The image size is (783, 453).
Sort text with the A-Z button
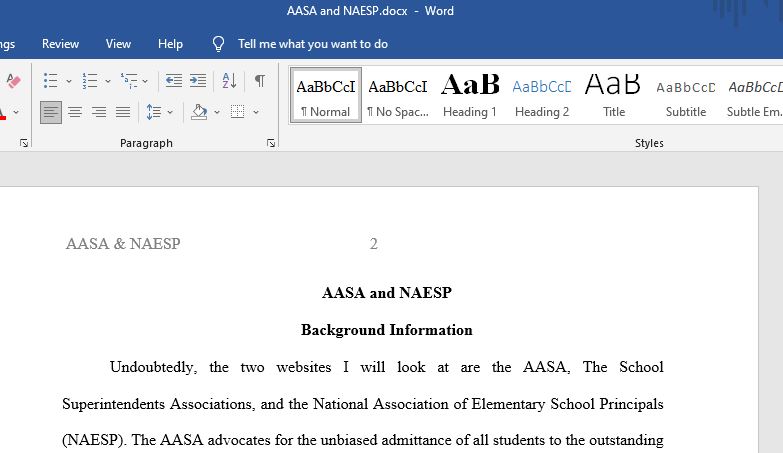click(229, 80)
